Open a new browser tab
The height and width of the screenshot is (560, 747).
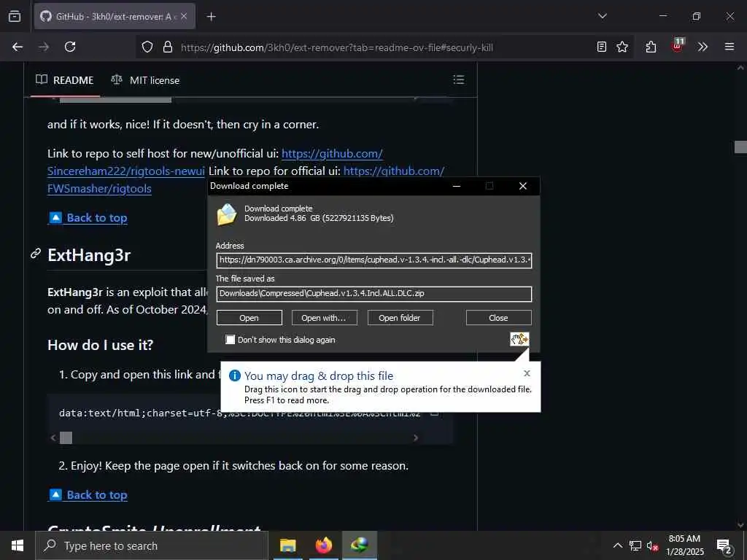[211, 17]
